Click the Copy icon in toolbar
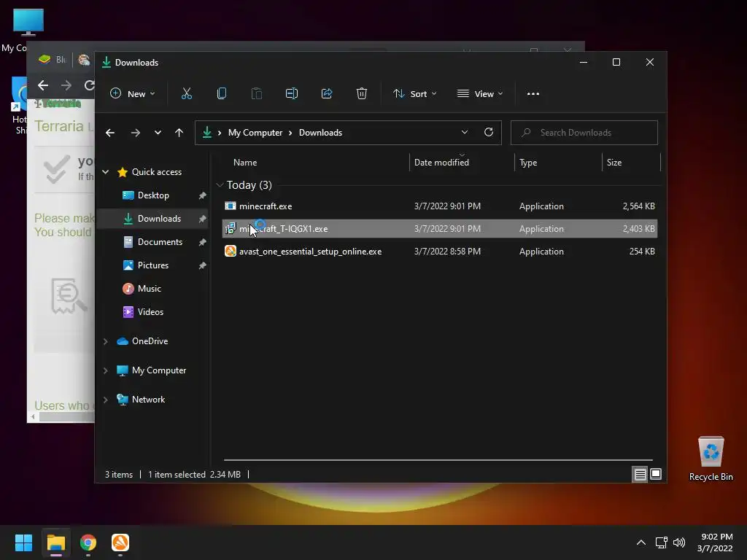Screen dimensions: 747x560 tap(222, 94)
